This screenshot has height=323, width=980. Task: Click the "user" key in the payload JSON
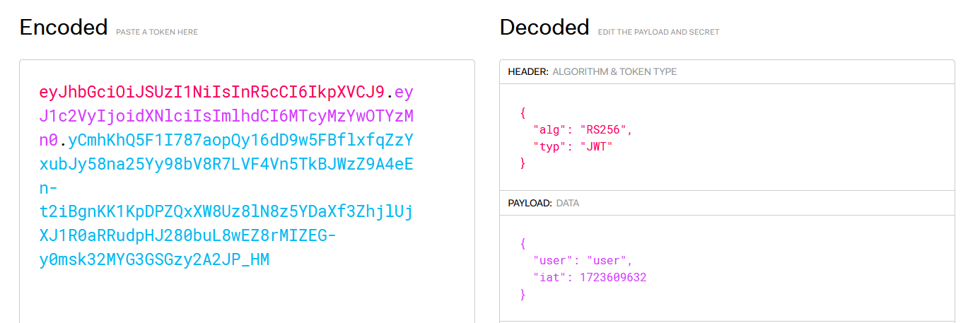point(550,260)
